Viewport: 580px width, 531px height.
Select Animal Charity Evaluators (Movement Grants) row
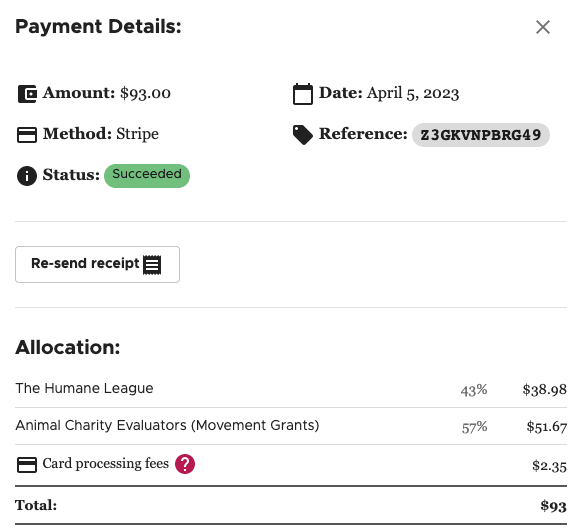(291, 426)
